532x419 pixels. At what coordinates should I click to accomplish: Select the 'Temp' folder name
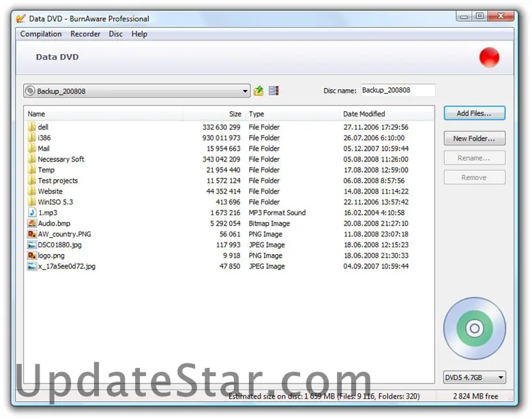coord(46,170)
